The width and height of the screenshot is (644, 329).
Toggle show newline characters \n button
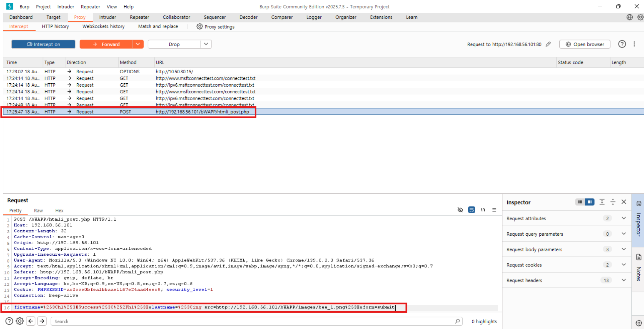483,210
